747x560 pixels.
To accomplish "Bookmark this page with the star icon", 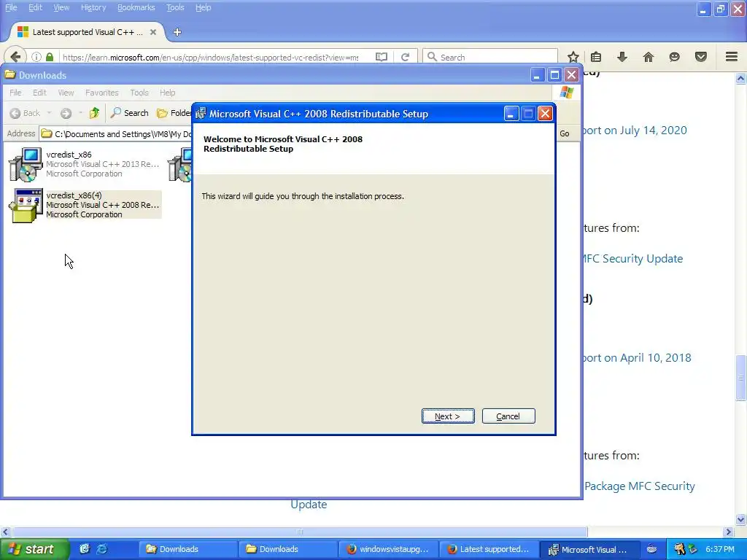I will pos(573,57).
